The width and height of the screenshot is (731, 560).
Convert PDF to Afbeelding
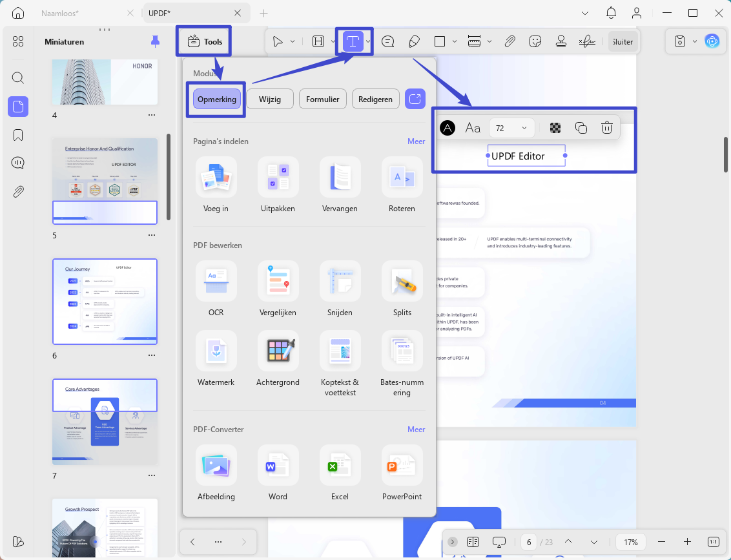(216, 473)
